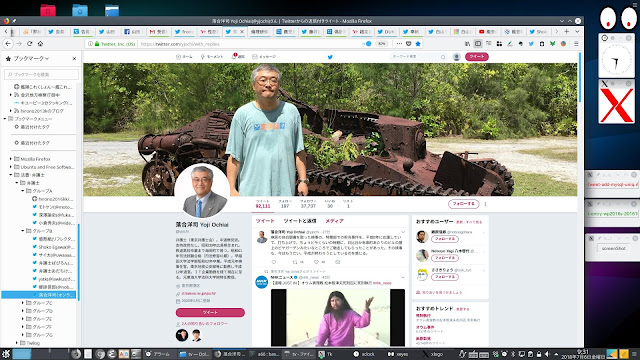The image size is (640, 360).
Task: Open a new tab with plus button
Action: pos(567,31)
